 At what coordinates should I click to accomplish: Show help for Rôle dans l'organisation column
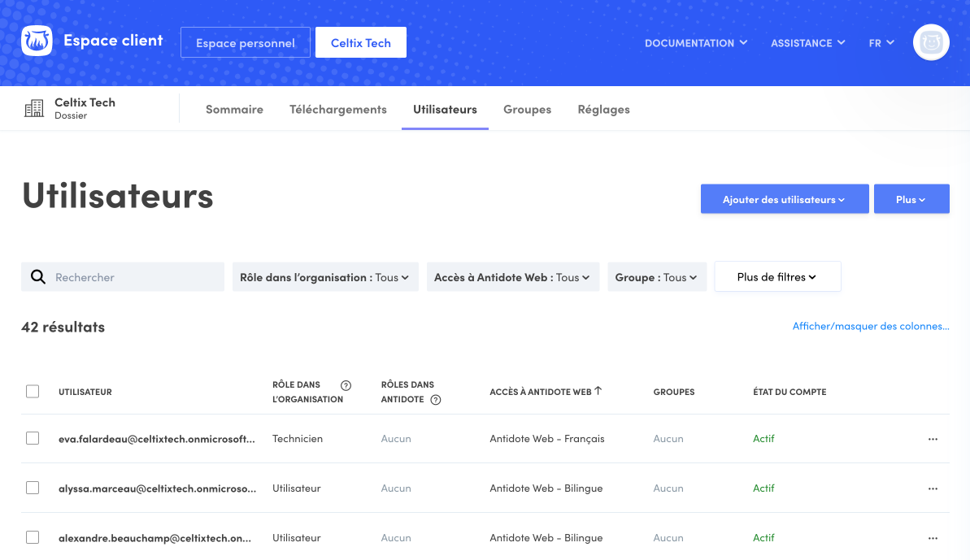click(346, 385)
